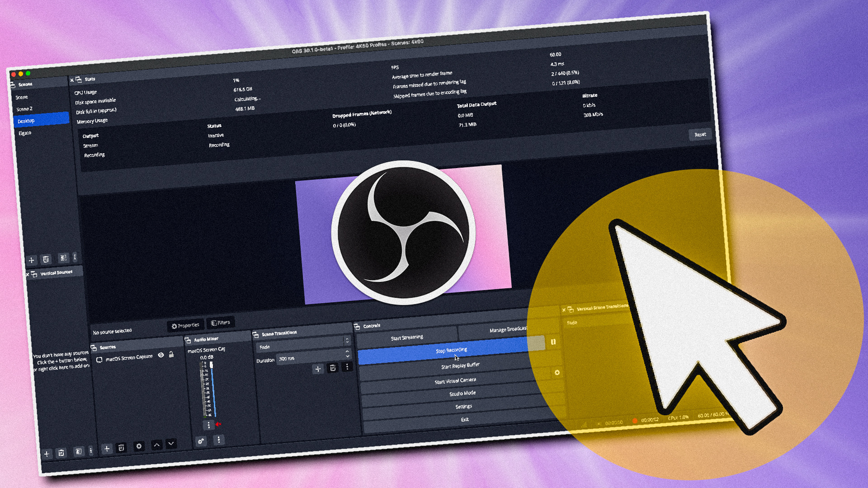This screenshot has width=868, height=488.
Task: Select Scene 2 in Scenes list
Action: [x=24, y=109]
